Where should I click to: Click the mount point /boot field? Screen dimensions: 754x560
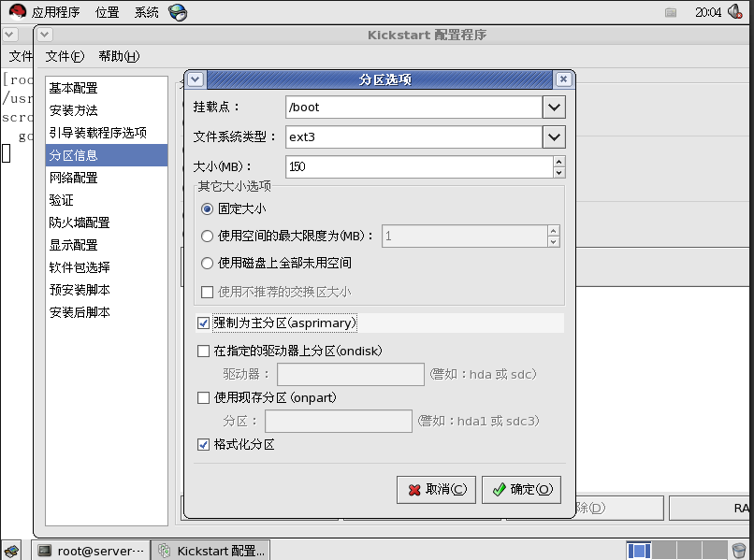pyautogui.click(x=414, y=108)
